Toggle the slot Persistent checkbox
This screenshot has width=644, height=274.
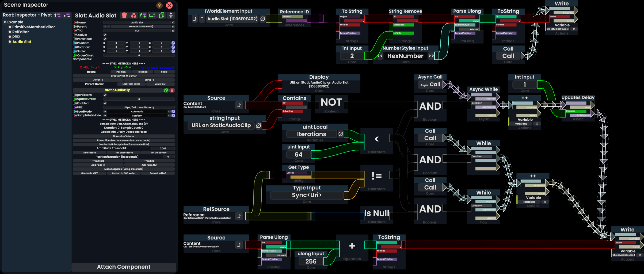pyautogui.click(x=105, y=39)
